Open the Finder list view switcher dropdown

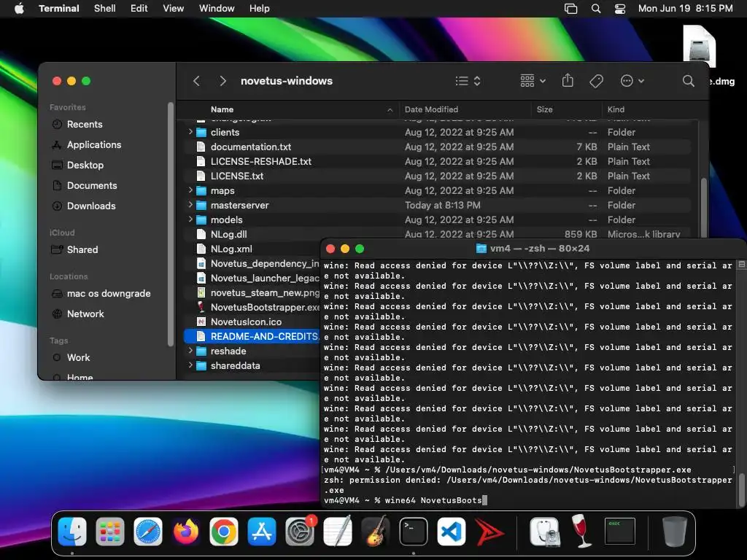point(468,81)
